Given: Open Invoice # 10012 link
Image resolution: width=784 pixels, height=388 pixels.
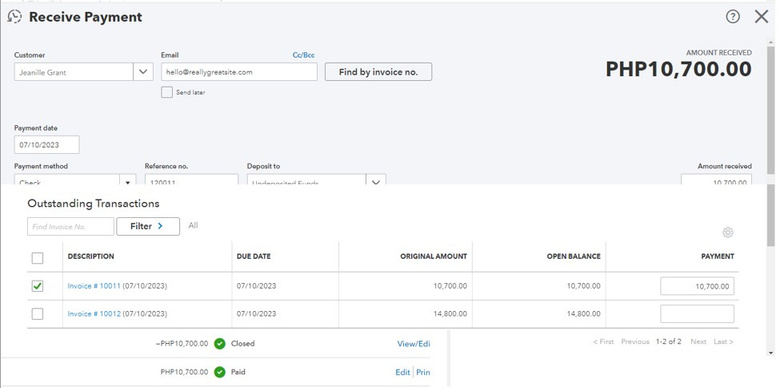Looking at the screenshot, I should (94, 314).
